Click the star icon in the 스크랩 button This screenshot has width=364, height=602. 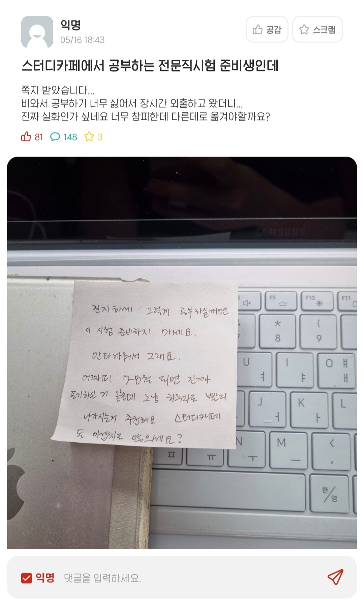pyautogui.click(x=304, y=30)
